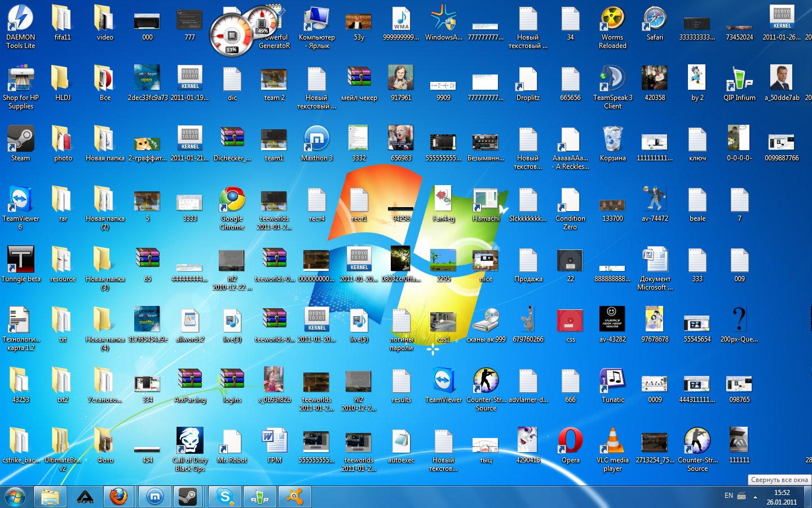Launch Worms Reloaded desktop shortcut
The height and width of the screenshot is (508, 812).
(x=613, y=27)
